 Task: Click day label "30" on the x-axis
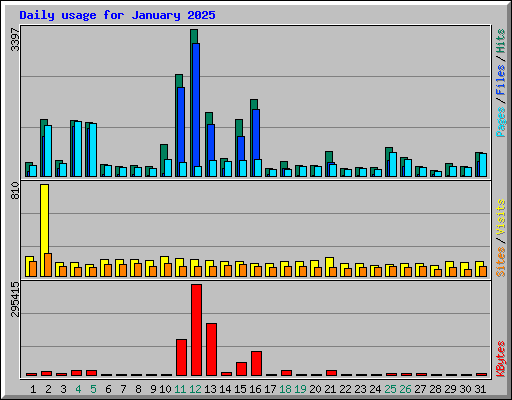coord(465,389)
